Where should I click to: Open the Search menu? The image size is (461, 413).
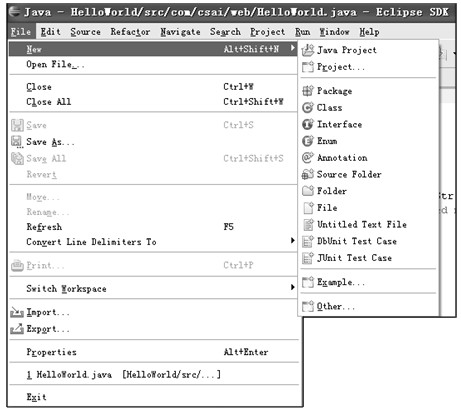click(225, 32)
